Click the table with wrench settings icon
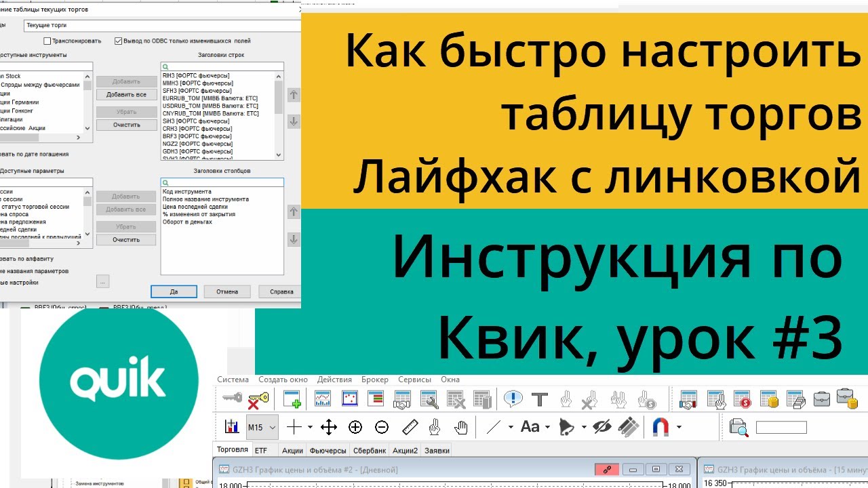868x488 pixels. click(429, 399)
